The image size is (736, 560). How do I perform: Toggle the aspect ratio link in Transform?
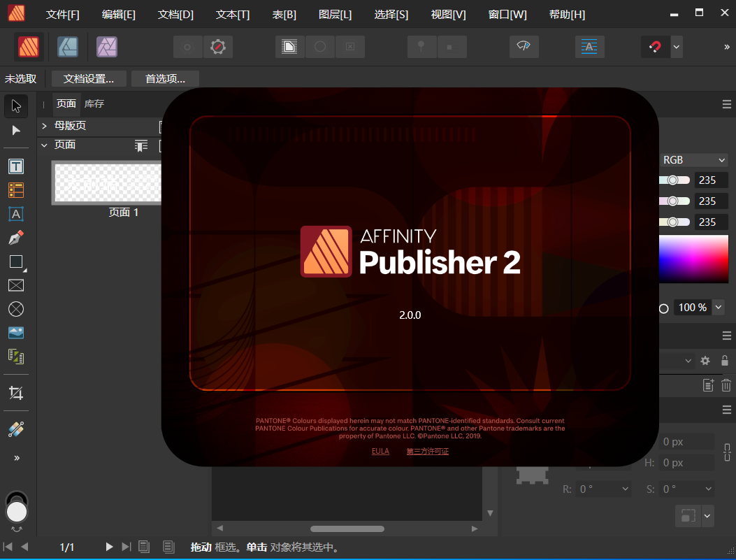pyautogui.click(x=727, y=452)
